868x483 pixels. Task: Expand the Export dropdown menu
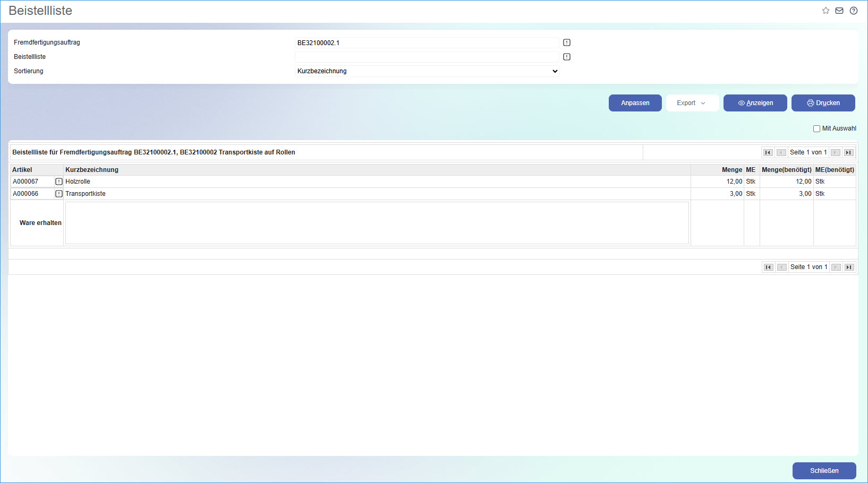click(692, 103)
